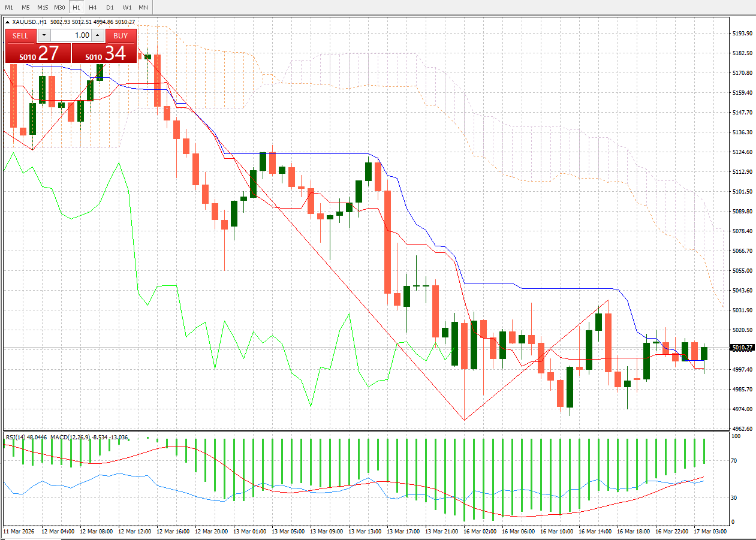
Task: Select the M5 timeframe
Action: (x=25, y=7)
